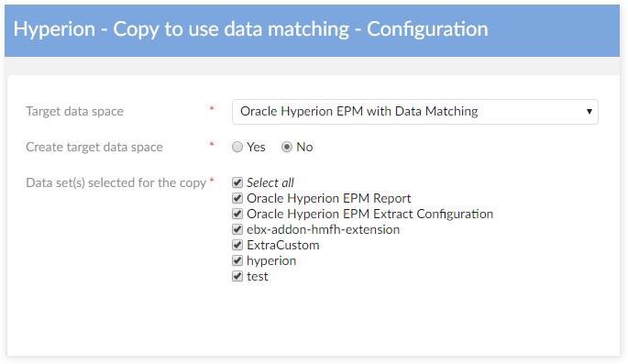Click the dropdown arrow of Target data space
This screenshot has width=628, height=364.
coord(589,112)
